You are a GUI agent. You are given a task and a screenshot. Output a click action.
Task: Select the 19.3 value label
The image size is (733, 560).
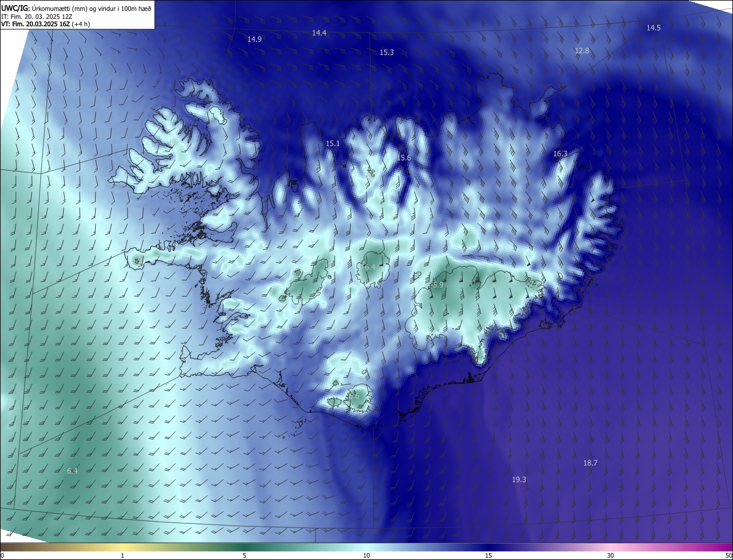(x=519, y=480)
